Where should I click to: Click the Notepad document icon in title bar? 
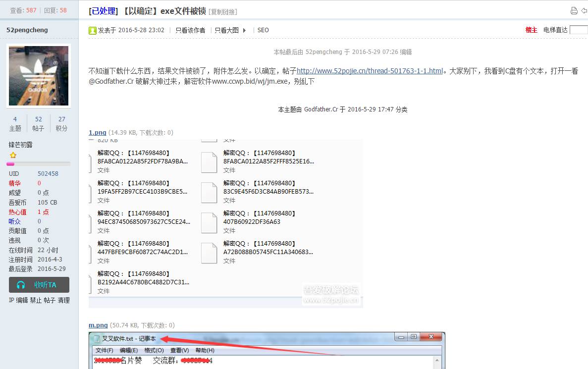tap(97, 339)
